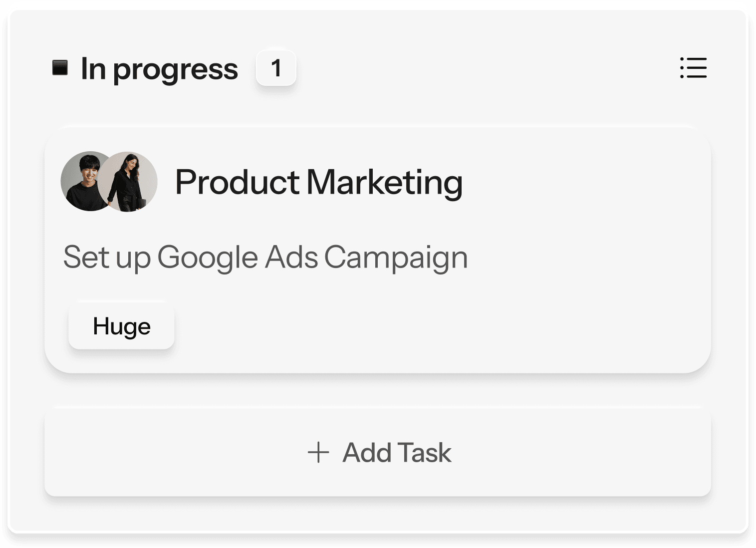Open the Huge size selector on the card
The image size is (756, 548).
click(x=121, y=326)
